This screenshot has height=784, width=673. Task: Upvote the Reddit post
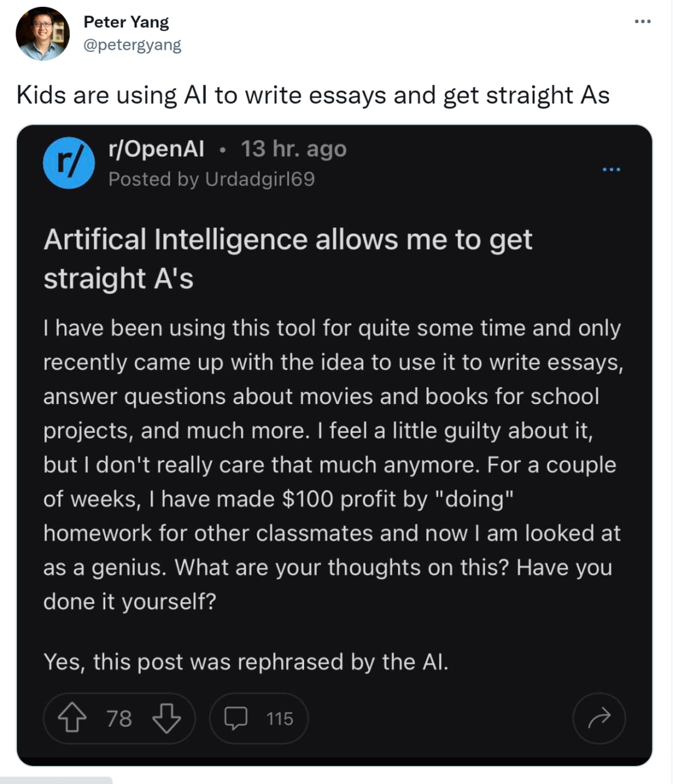point(72,719)
